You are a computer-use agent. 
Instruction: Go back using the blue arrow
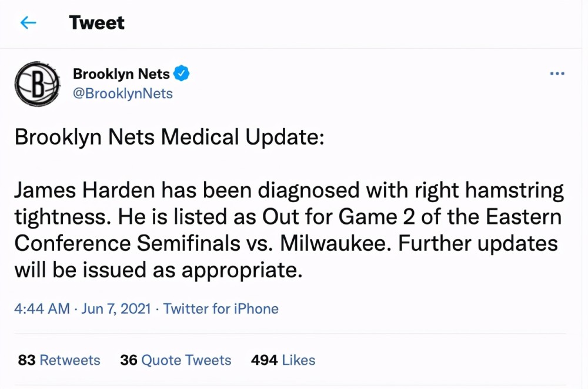[x=28, y=23]
